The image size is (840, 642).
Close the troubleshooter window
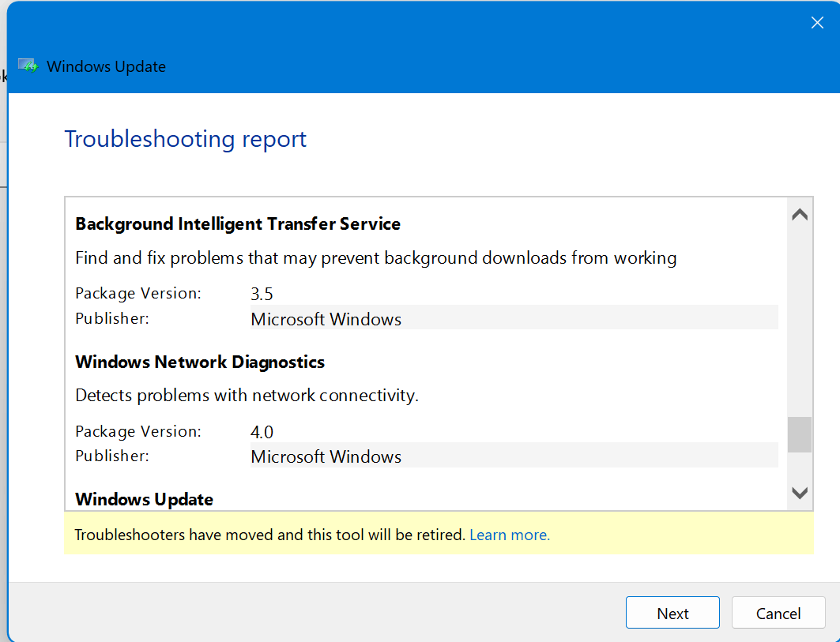coord(817,22)
